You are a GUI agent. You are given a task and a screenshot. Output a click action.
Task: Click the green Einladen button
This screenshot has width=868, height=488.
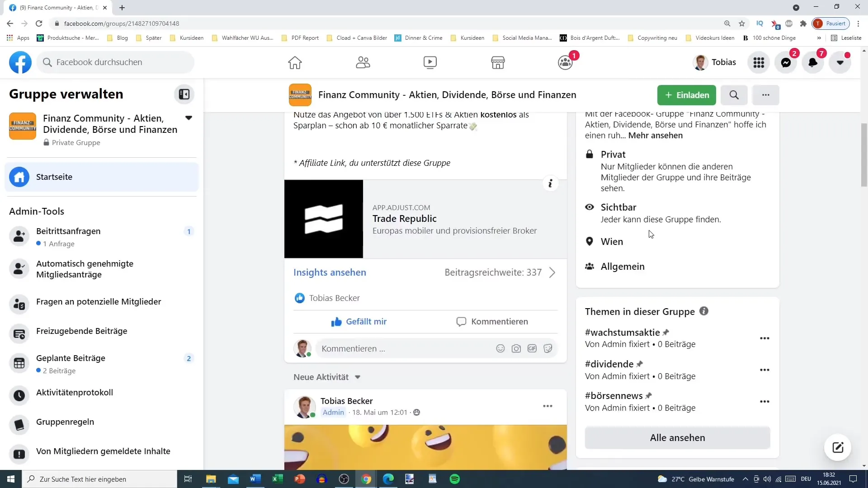[686, 95]
